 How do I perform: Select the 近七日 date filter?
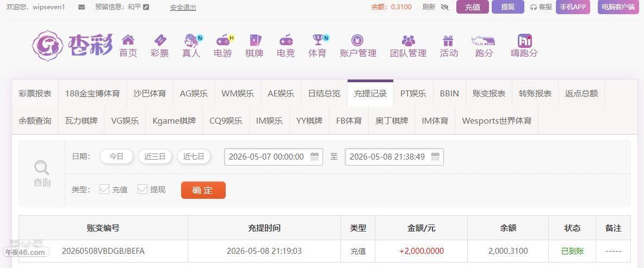[x=194, y=157]
